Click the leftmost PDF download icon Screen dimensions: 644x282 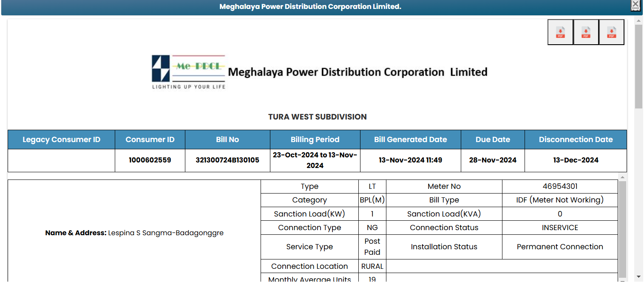(560, 32)
